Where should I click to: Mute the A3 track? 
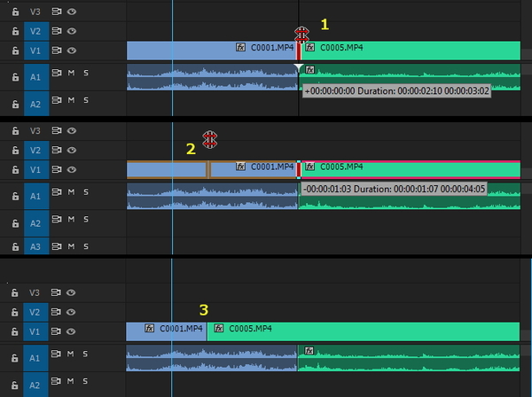tap(71, 246)
